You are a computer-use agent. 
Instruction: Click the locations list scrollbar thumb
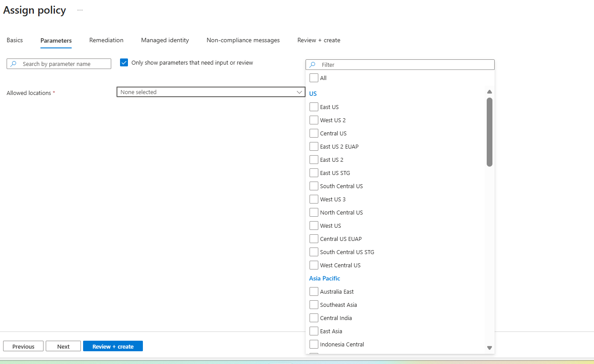[x=489, y=132]
